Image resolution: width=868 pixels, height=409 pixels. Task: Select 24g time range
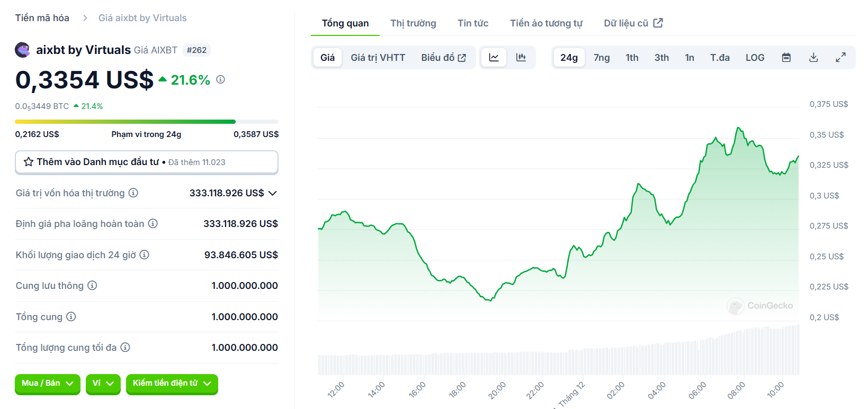tap(569, 57)
